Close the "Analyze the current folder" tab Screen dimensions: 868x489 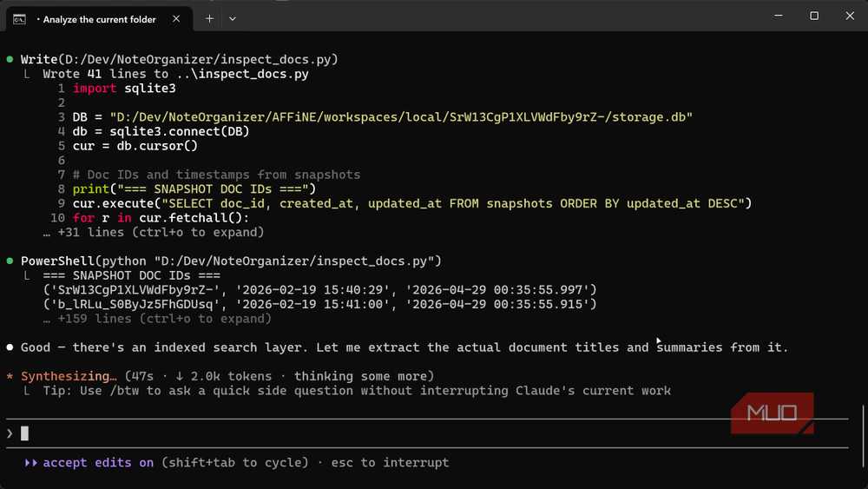point(176,18)
